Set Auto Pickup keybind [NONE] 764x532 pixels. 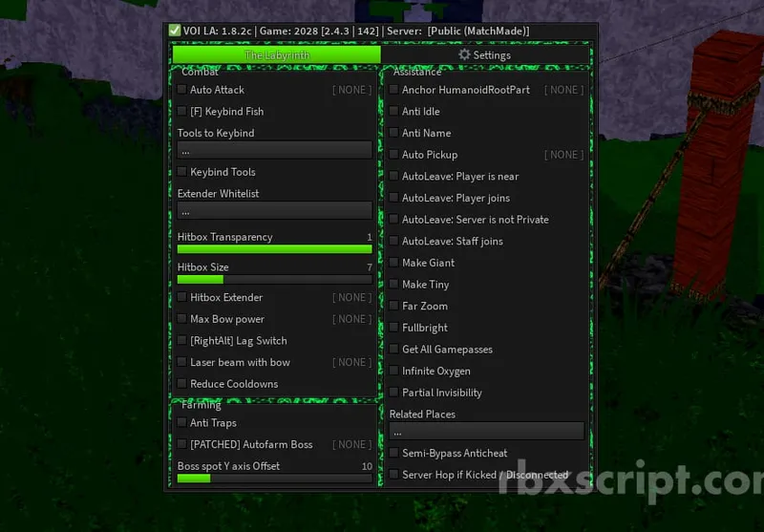click(563, 155)
